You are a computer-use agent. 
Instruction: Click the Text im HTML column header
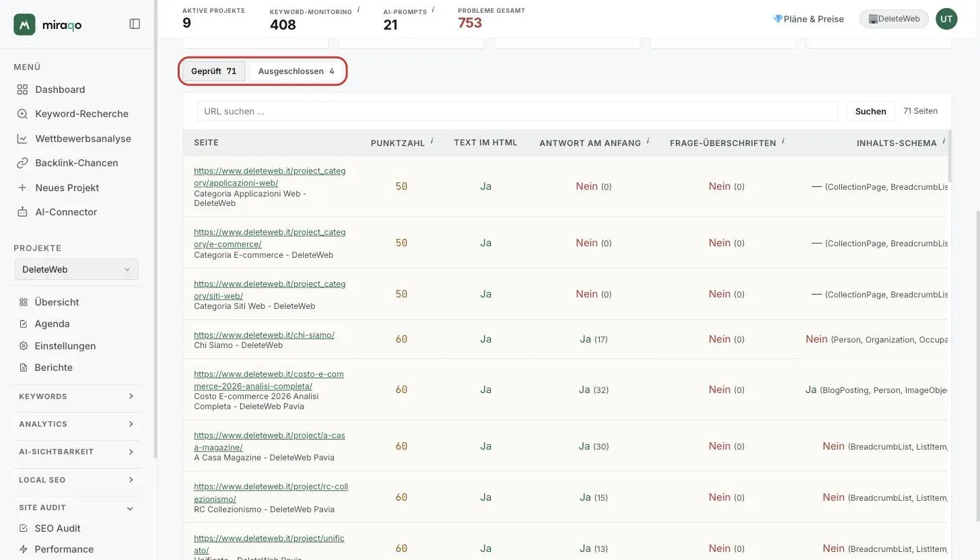(x=485, y=143)
